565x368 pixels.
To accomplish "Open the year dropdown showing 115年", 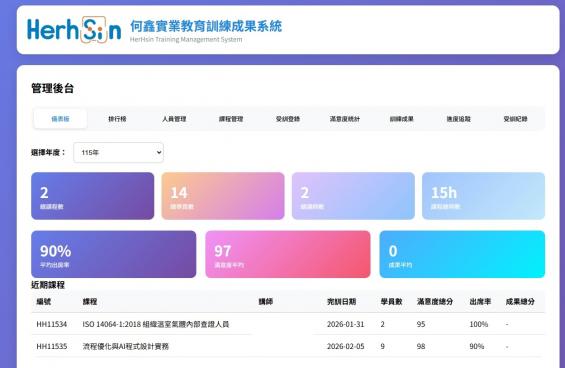I will tap(119, 152).
